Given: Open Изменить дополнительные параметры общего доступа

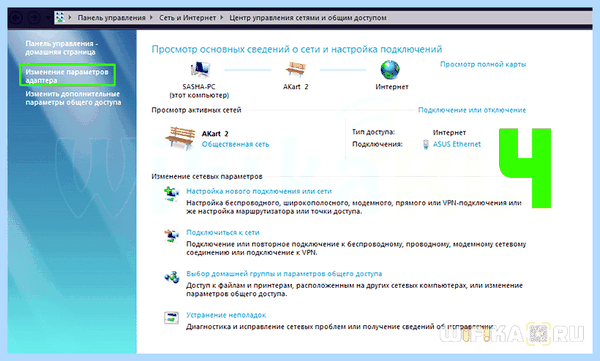Looking at the screenshot, I should (73, 98).
